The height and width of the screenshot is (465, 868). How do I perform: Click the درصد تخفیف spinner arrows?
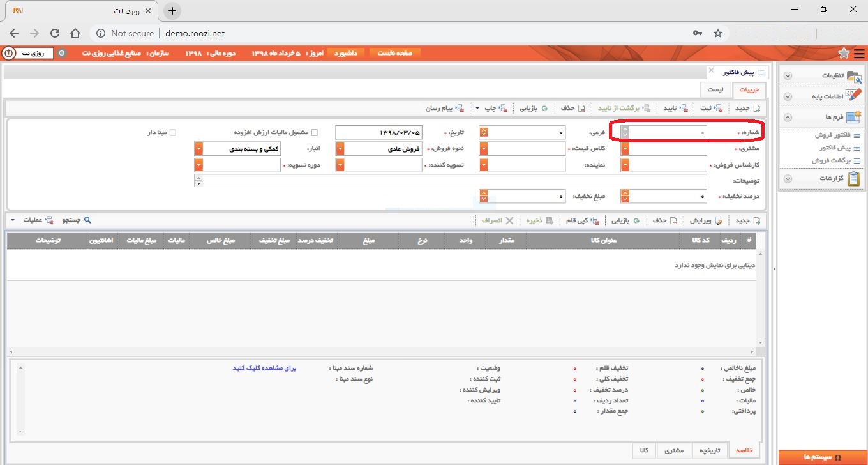pos(625,197)
